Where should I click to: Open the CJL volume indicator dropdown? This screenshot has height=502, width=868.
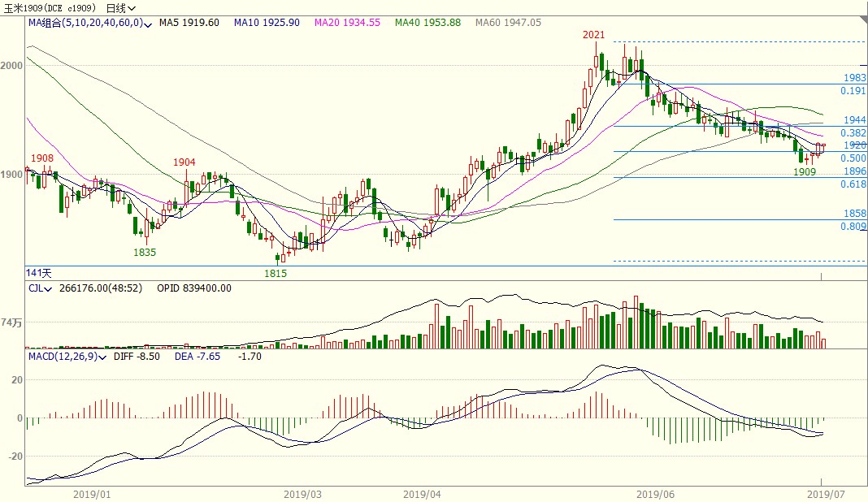tap(41, 288)
